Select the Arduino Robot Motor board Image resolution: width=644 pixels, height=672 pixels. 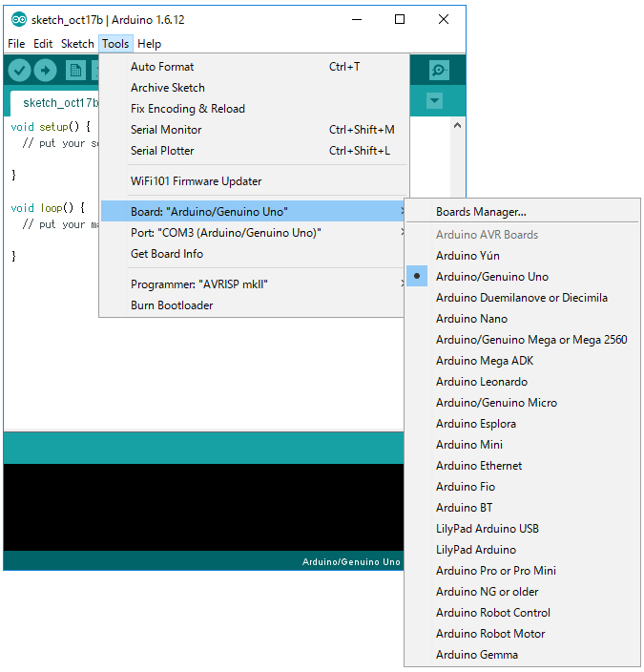coord(522,634)
